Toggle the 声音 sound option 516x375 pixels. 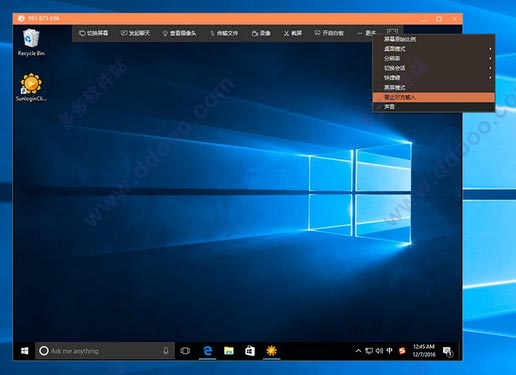pos(433,107)
